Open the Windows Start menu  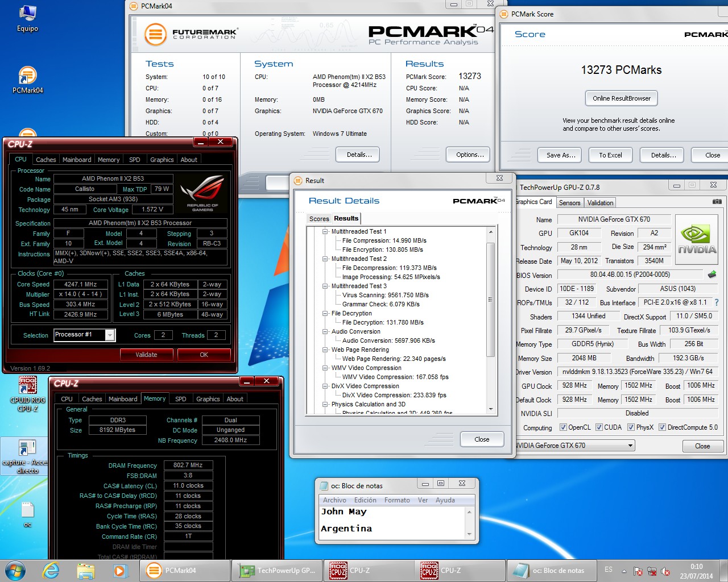coord(15,570)
